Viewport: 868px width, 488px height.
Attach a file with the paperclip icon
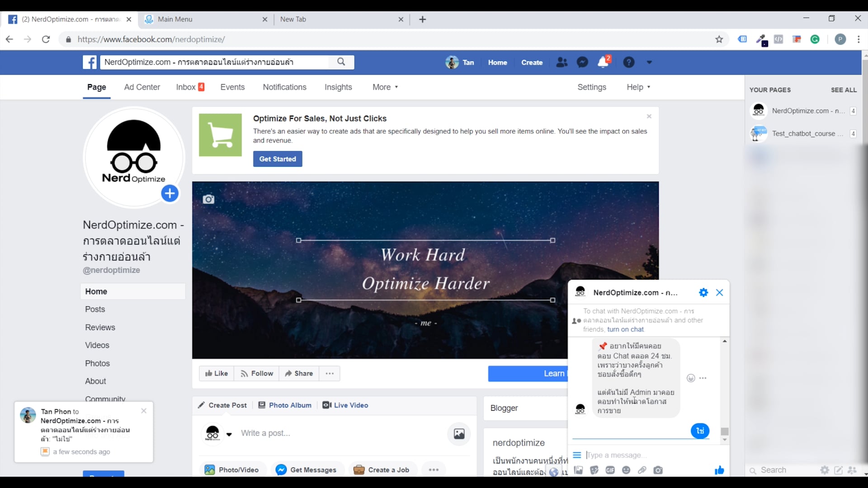(x=642, y=470)
